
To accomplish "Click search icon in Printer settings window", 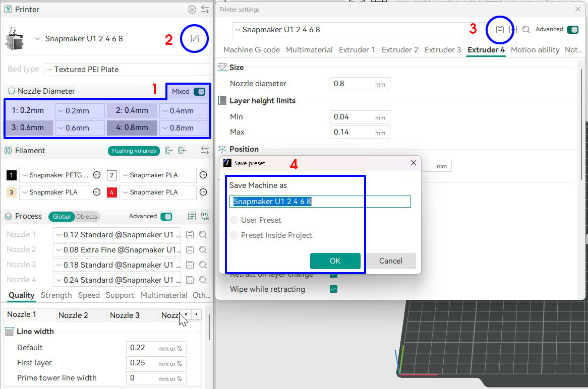I will click(x=526, y=30).
